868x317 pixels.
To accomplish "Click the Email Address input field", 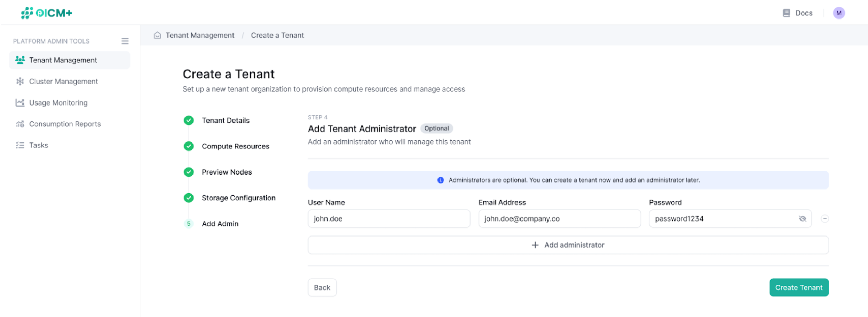I will (x=559, y=218).
